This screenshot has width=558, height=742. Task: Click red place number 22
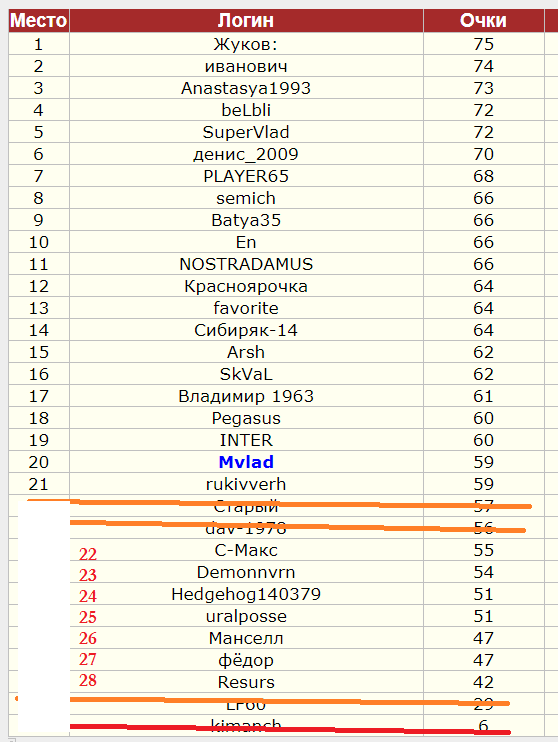(x=88, y=554)
